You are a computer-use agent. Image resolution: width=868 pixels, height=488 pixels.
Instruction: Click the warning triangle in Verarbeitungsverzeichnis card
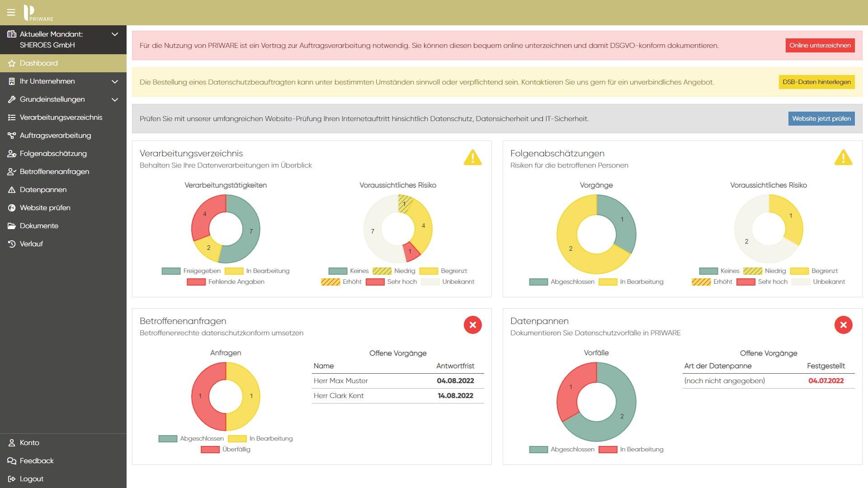click(x=472, y=157)
